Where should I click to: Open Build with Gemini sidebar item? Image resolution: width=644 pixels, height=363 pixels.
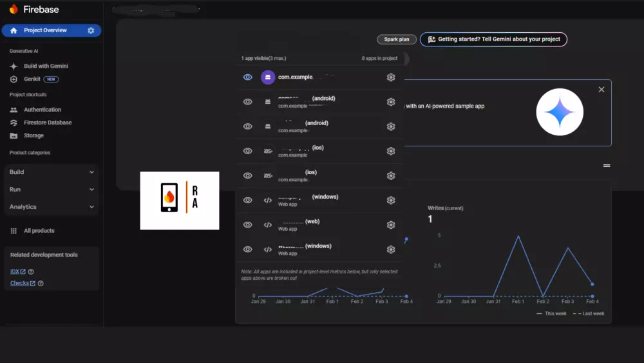pos(46,66)
